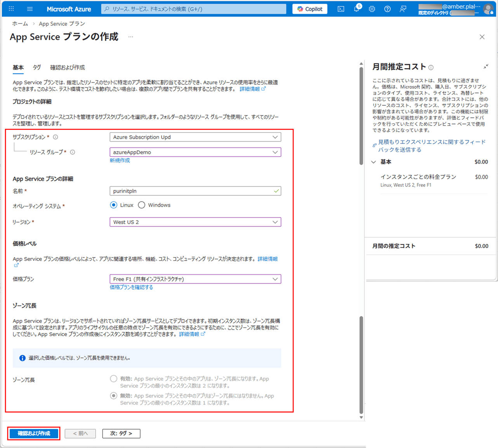The width and height of the screenshot is (498, 448).
Task: Click the 価格プランを確認する link
Action: [x=131, y=287]
